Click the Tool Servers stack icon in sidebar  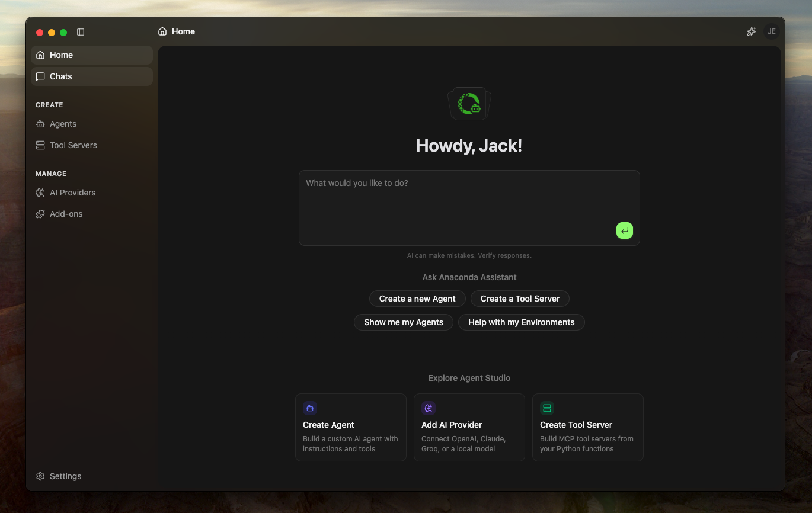(40, 145)
